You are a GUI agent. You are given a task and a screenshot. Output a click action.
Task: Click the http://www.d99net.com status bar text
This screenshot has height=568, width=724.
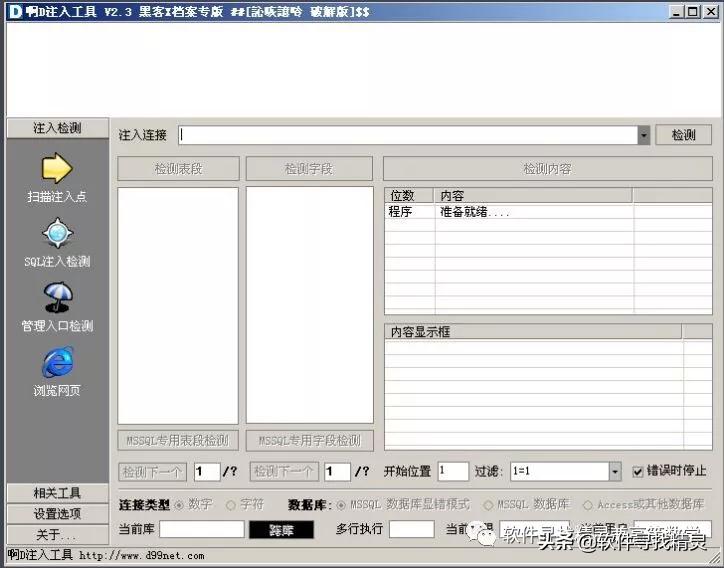141,556
